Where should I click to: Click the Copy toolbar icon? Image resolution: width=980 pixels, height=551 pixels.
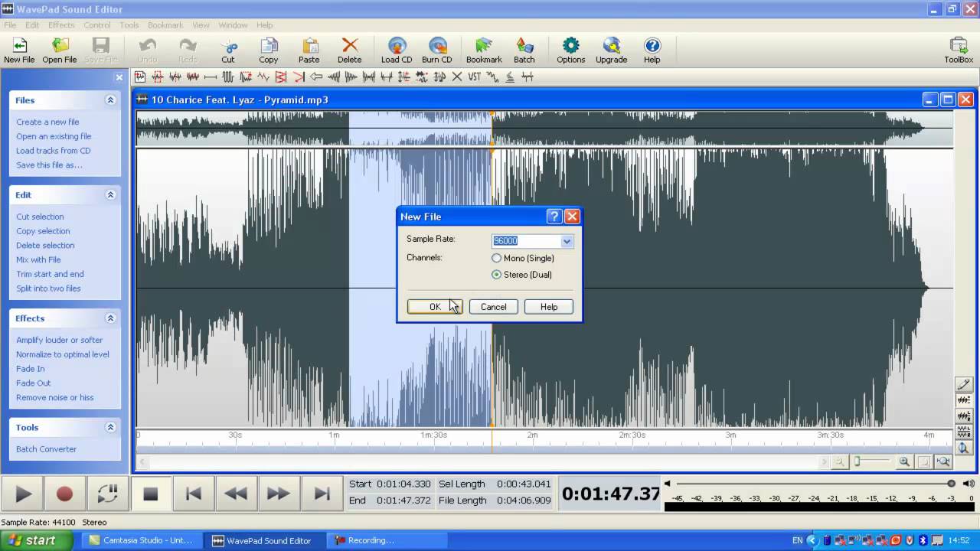coord(269,51)
